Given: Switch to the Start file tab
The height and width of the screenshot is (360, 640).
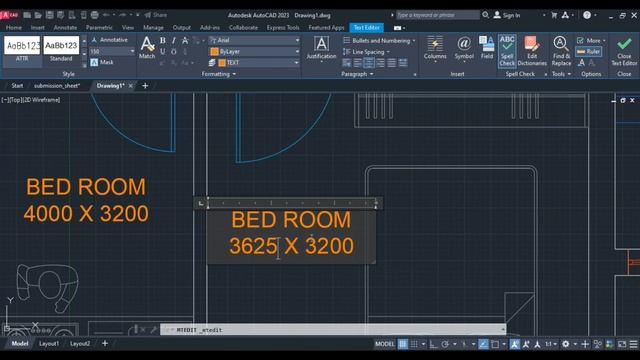Looking at the screenshot, I should tap(17, 86).
